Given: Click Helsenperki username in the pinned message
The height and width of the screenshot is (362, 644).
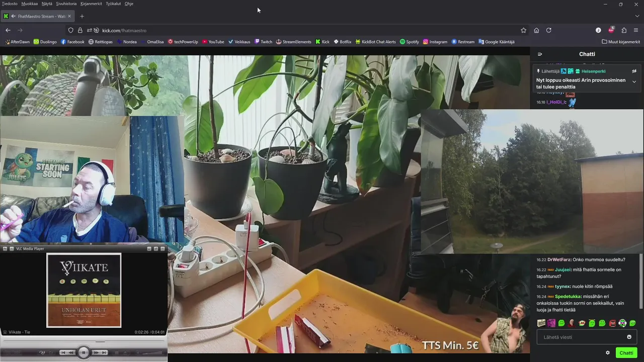Looking at the screenshot, I should pos(594,71).
